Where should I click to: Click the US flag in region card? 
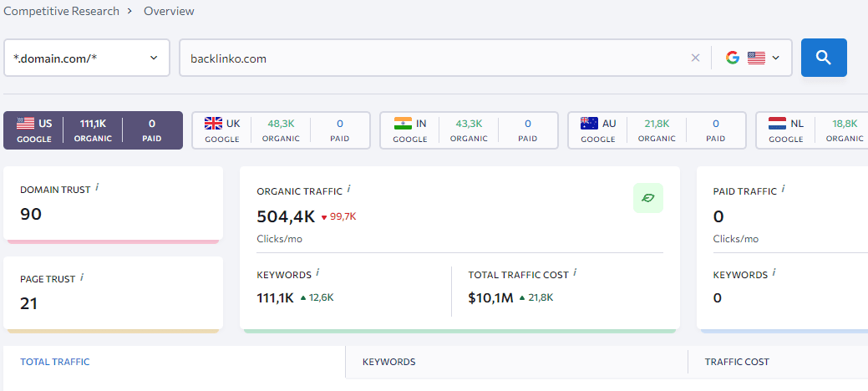coord(25,123)
